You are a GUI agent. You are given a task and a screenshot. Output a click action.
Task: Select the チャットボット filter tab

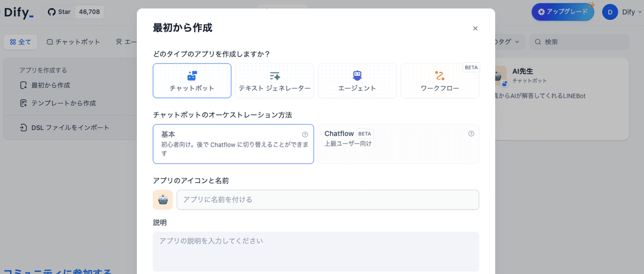[x=73, y=42]
